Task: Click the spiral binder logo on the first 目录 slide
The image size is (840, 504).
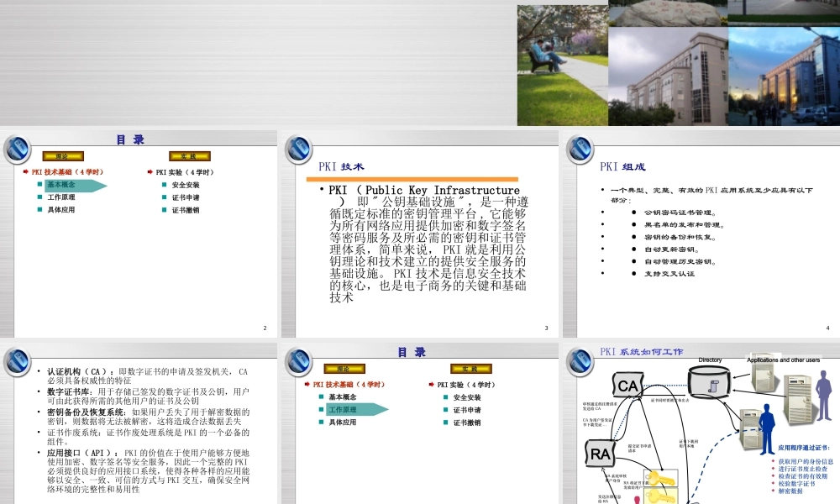Action: pyautogui.click(x=18, y=149)
